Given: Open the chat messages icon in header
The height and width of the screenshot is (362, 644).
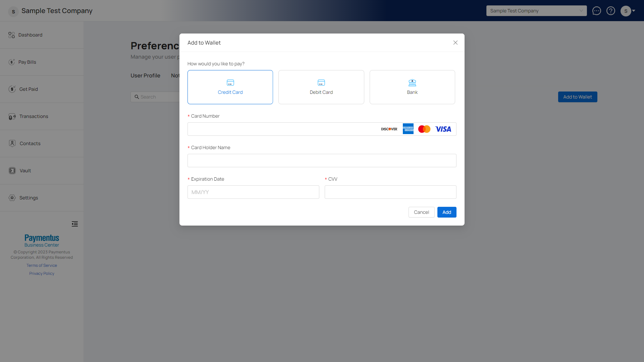Looking at the screenshot, I should [596, 11].
